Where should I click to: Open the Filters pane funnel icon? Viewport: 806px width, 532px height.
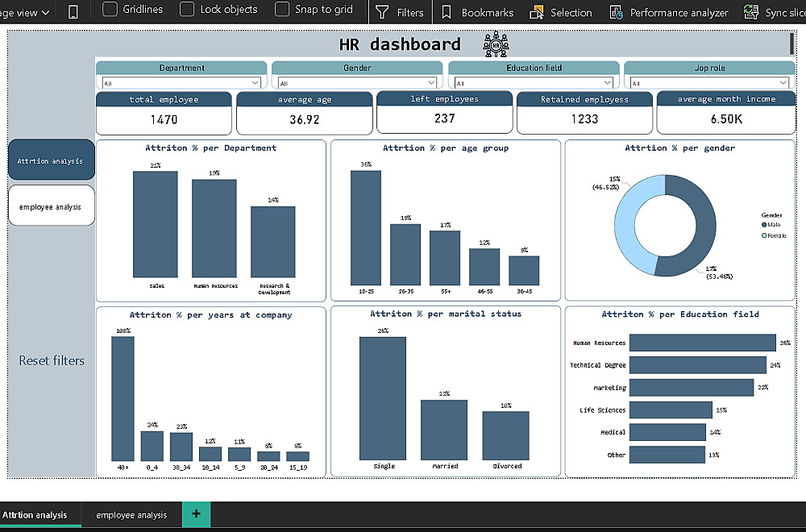(x=382, y=12)
